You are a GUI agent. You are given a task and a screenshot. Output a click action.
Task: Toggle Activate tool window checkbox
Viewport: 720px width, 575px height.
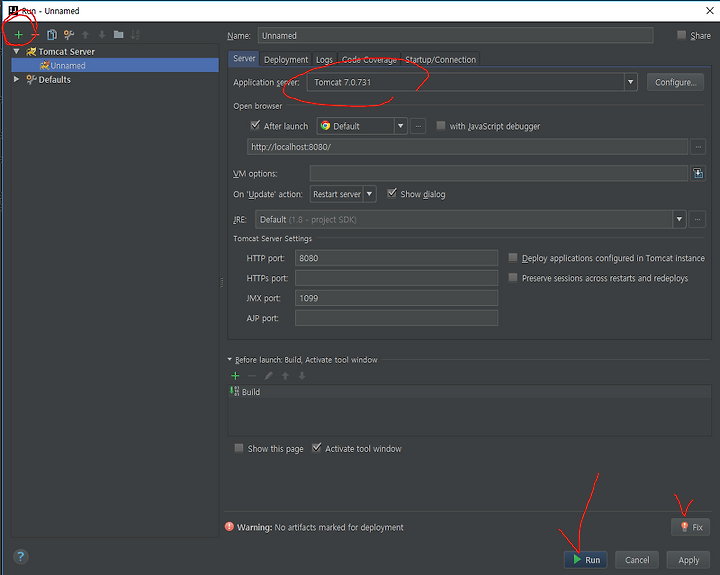316,448
